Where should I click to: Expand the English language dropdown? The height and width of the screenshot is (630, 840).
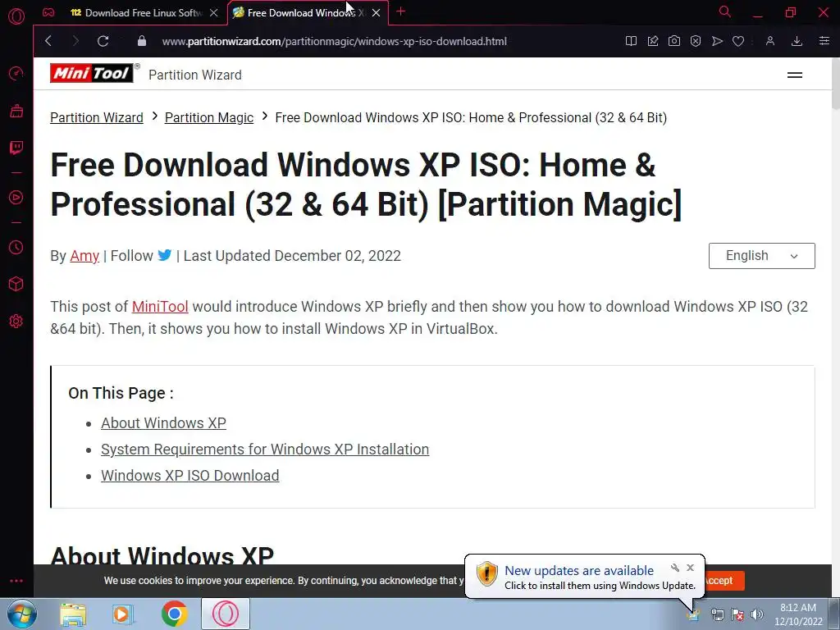click(x=761, y=256)
